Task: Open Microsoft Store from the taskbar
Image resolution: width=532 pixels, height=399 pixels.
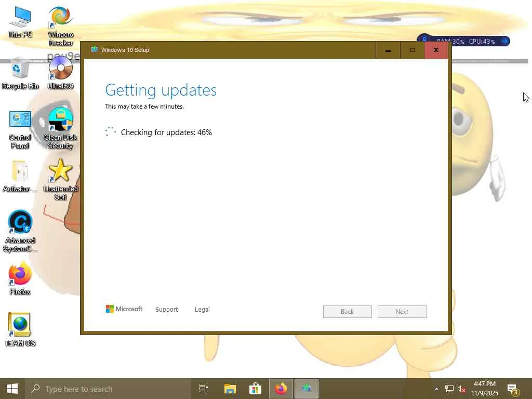Action: click(255, 389)
